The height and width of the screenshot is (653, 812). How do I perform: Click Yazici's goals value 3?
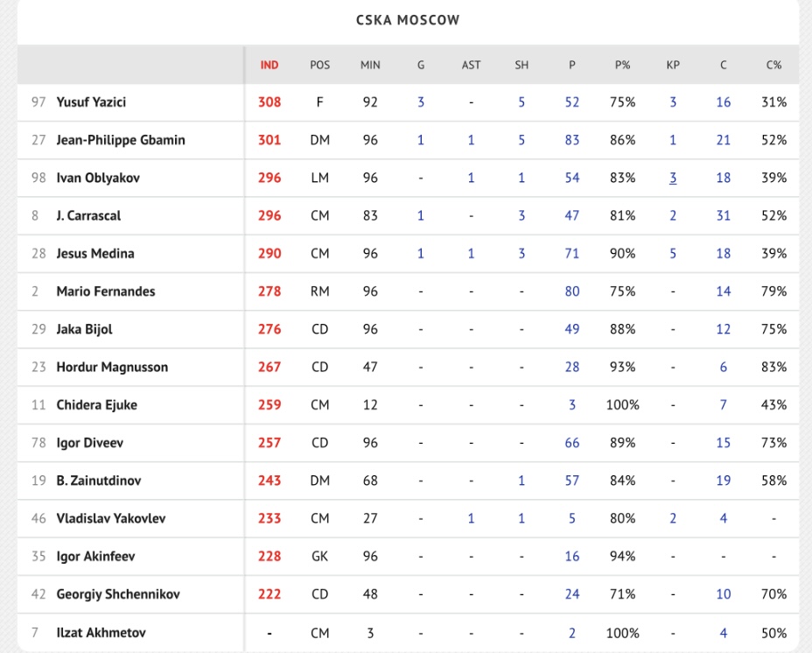pyautogui.click(x=421, y=102)
